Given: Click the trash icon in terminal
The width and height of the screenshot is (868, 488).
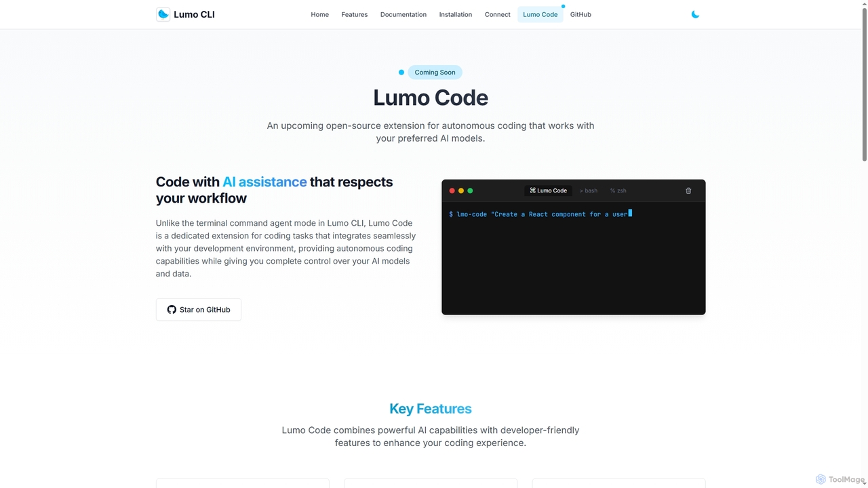Looking at the screenshot, I should click(x=688, y=190).
